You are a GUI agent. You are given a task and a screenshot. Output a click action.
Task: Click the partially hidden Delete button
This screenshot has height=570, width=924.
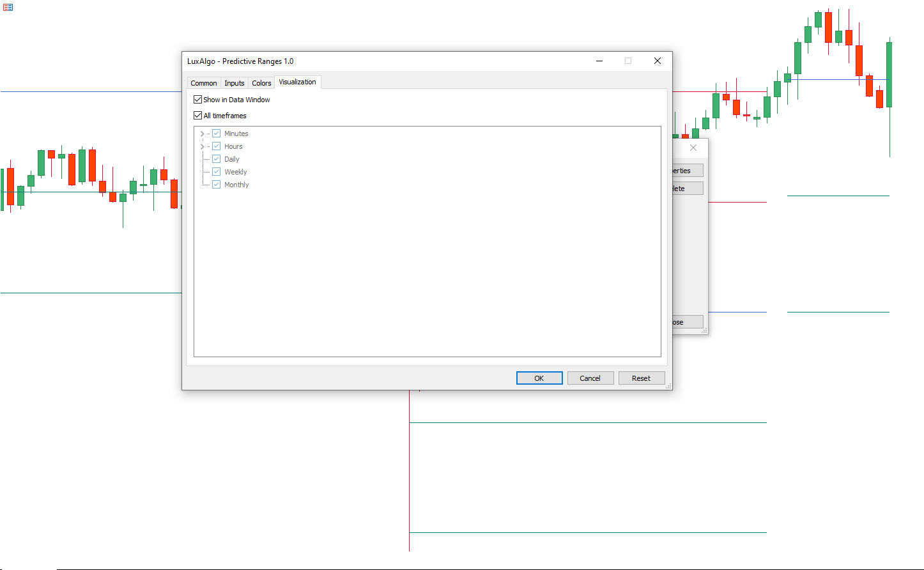[688, 189]
